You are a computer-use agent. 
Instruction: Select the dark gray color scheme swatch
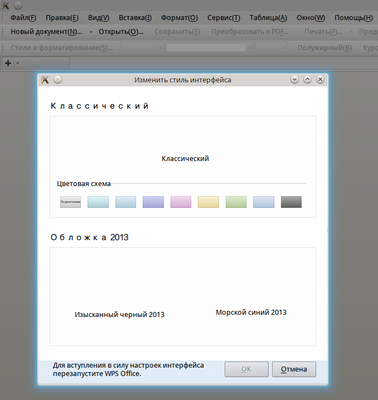pos(291,202)
